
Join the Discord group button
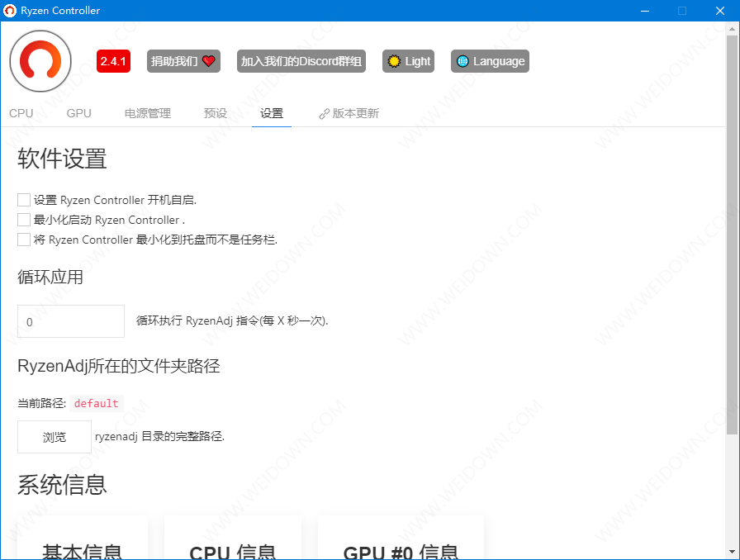tap(301, 61)
